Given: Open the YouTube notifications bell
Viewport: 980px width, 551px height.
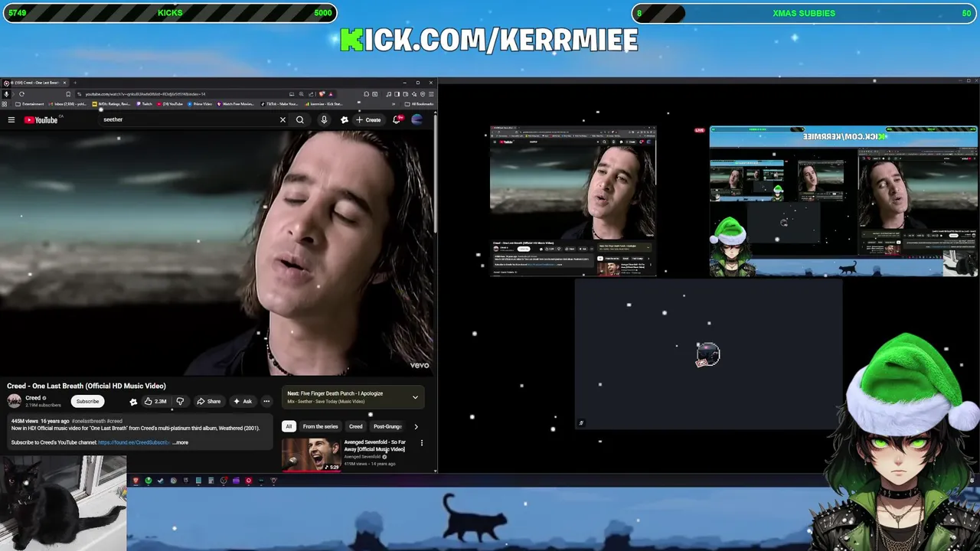Looking at the screenshot, I should (x=397, y=119).
